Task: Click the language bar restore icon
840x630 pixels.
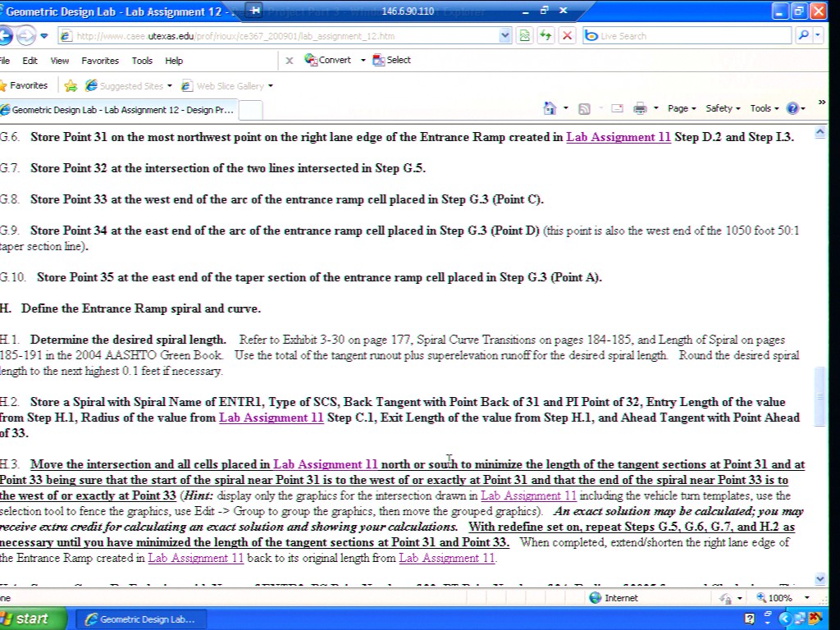Action: click(x=767, y=615)
